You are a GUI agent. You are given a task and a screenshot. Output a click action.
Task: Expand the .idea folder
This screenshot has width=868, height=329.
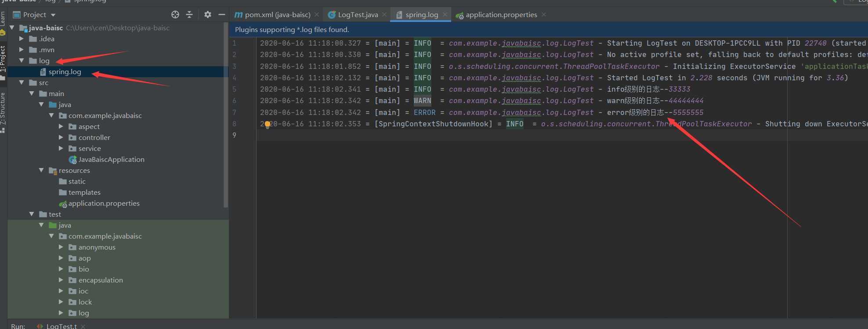pyautogui.click(x=22, y=39)
